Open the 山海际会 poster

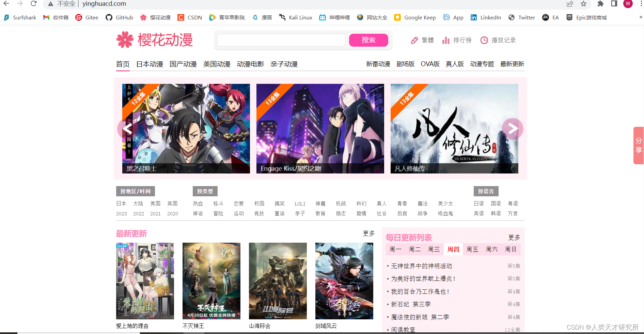[278, 281]
